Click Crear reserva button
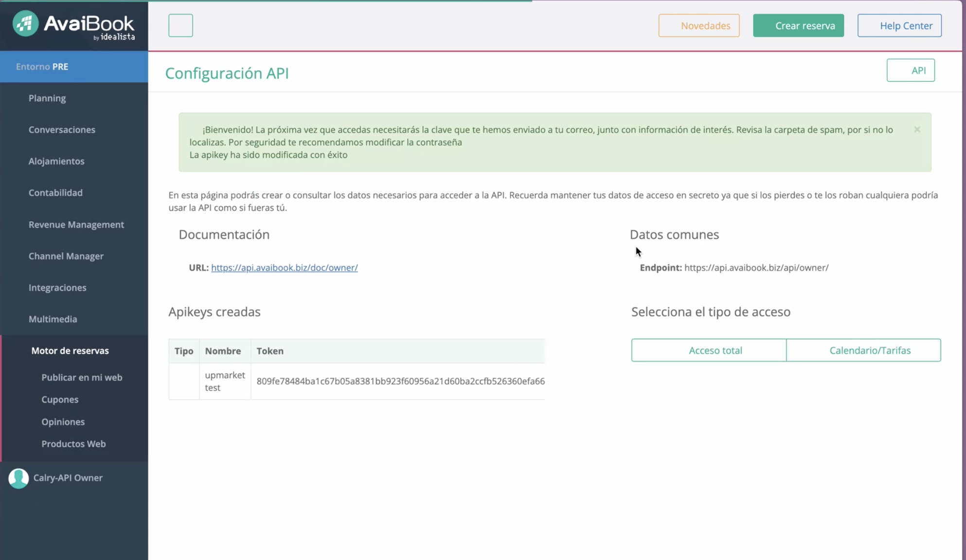 (x=798, y=26)
